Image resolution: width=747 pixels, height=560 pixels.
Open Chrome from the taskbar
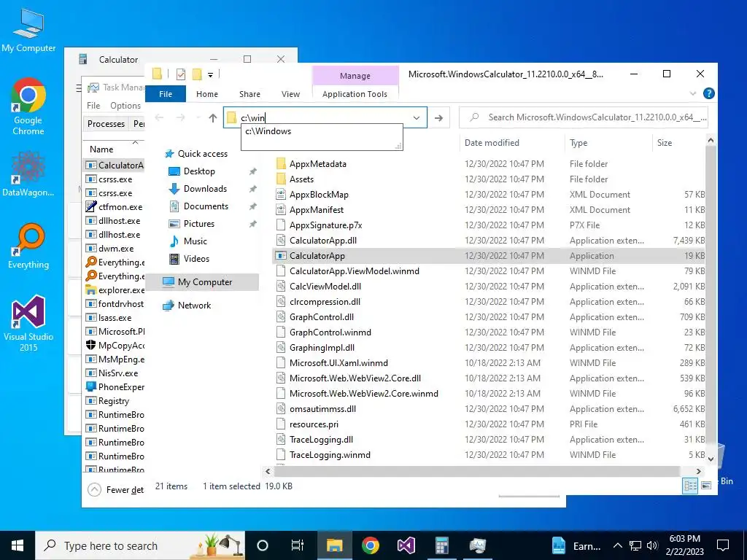[x=370, y=545]
